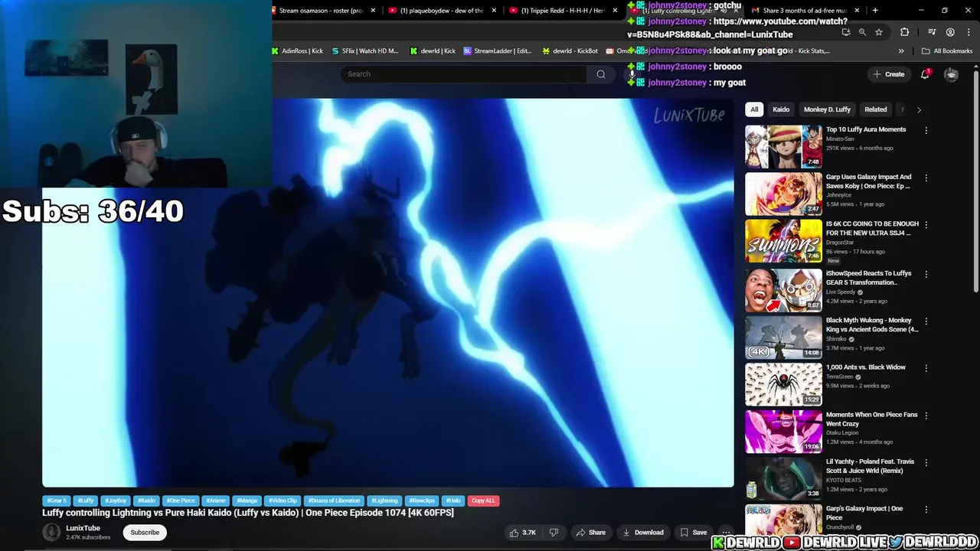Select the All filter chip
This screenshot has width=980, height=551.
pos(754,109)
